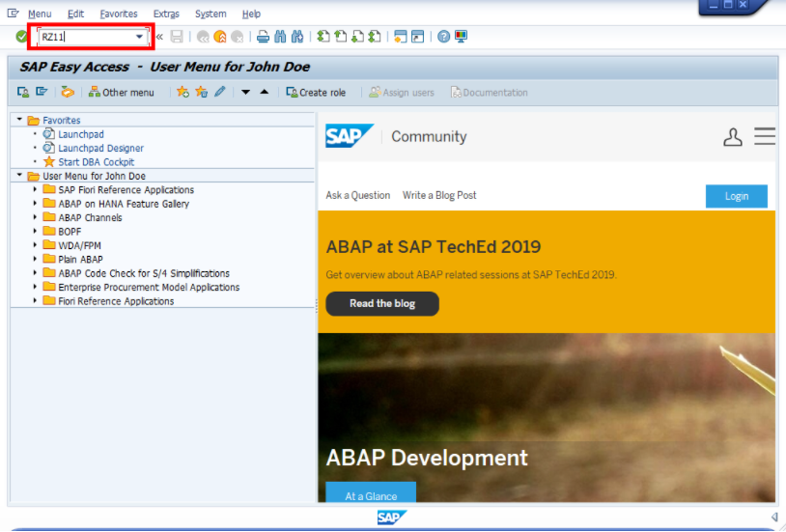786x532 pixels.
Task: Click the Find Next binoculars icon
Action: (297, 37)
